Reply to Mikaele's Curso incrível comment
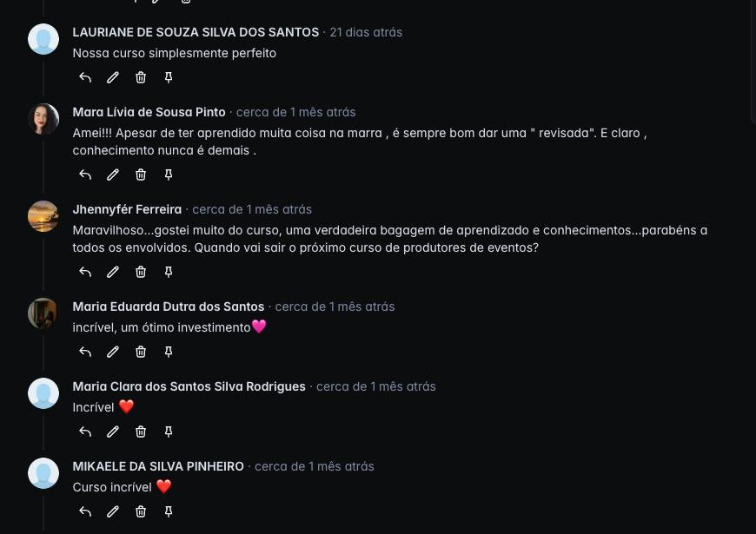 85,511
